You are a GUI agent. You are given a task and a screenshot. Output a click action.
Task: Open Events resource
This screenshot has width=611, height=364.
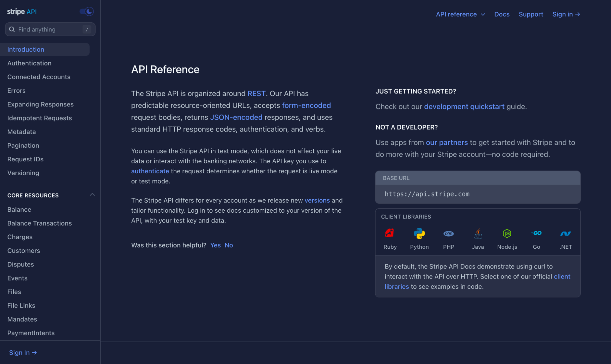tap(17, 278)
